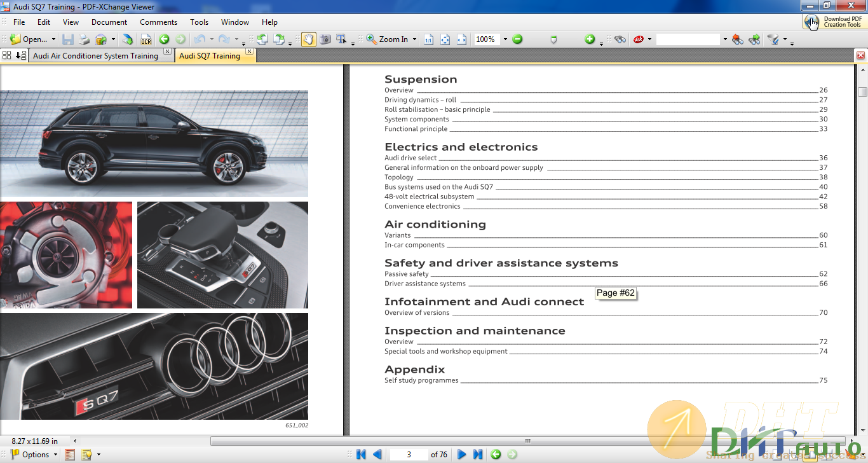The width and height of the screenshot is (868, 463).
Task: Close the Audi SQ7 Training tab
Action: coord(249,52)
